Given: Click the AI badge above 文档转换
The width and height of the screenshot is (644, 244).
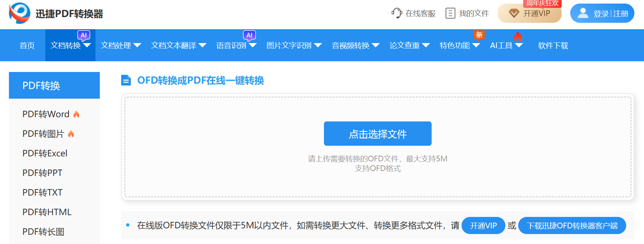Looking at the screenshot, I should pyautogui.click(x=84, y=35).
